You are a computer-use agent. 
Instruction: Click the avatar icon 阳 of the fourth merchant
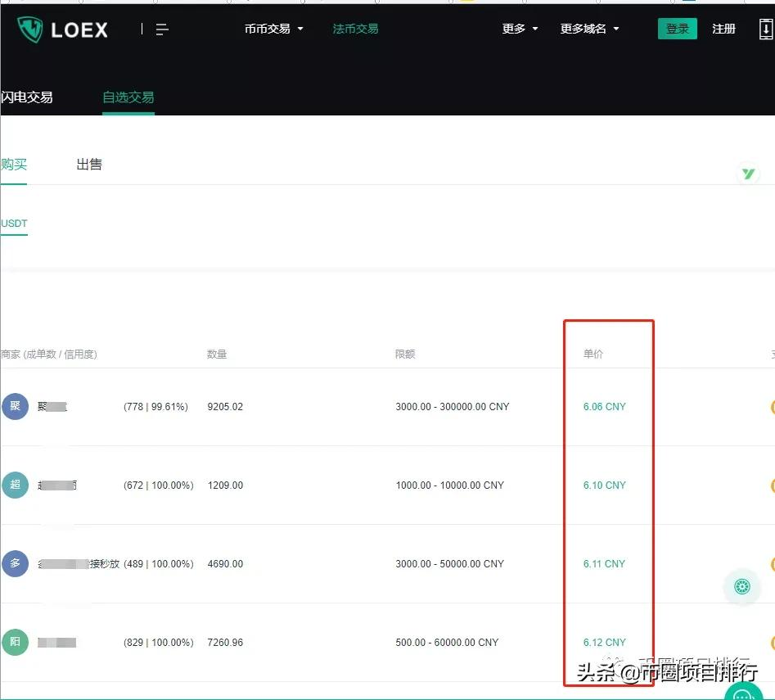[16, 642]
